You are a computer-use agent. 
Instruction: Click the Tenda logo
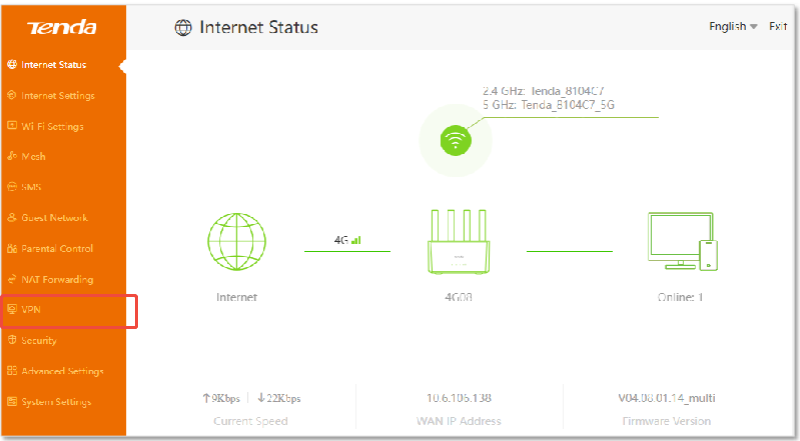63,28
